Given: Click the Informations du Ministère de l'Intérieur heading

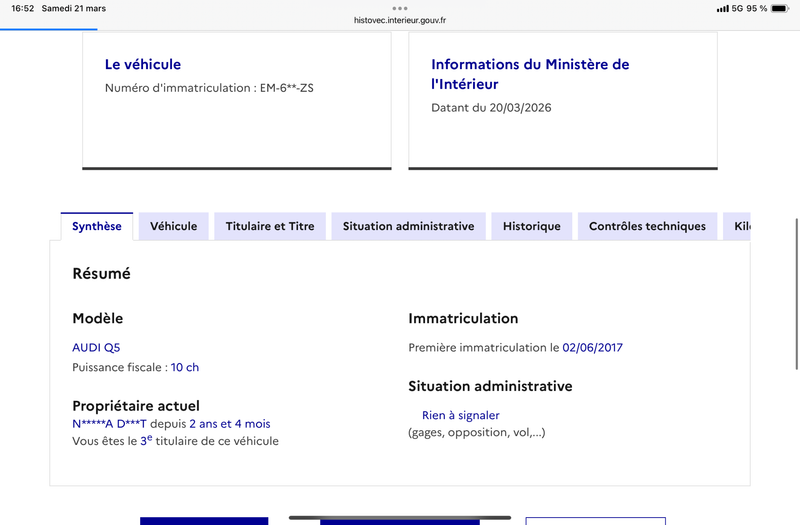Looking at the screenshot, I should [530, 74].
